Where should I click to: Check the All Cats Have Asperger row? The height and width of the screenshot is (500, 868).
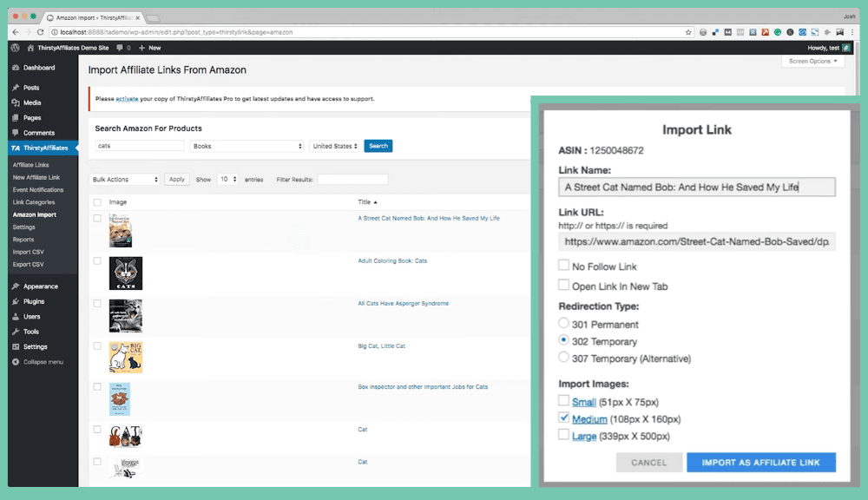97,304
